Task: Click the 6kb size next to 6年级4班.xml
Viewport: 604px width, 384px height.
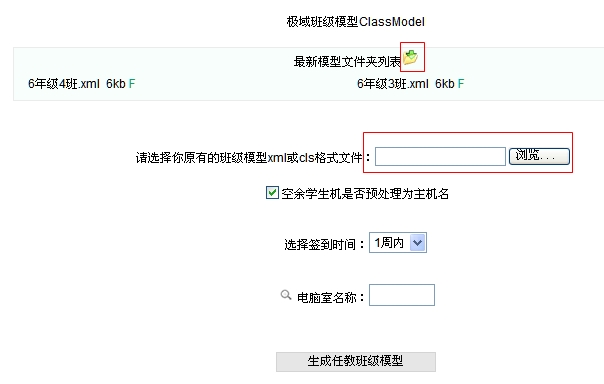Action: coord(116,84)
